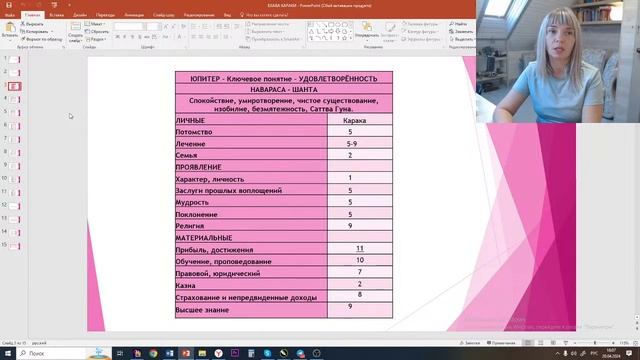The height and width of the screenshot is (360, 640).
Task: Toggle Italic (К) formatting
Action: pos(125,37)
